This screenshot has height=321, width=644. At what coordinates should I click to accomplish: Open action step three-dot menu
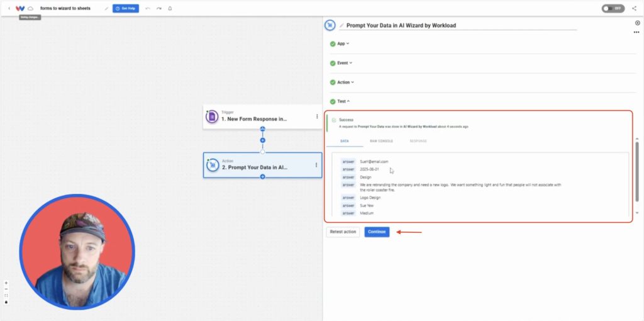point(316,165)
